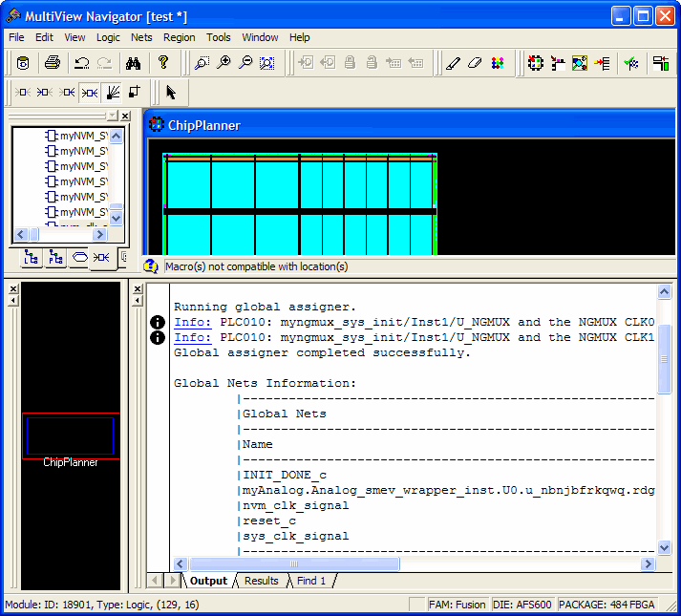Click the Output log vertical scrollbar thumb
Screen dimensions: 681x616
664,359
